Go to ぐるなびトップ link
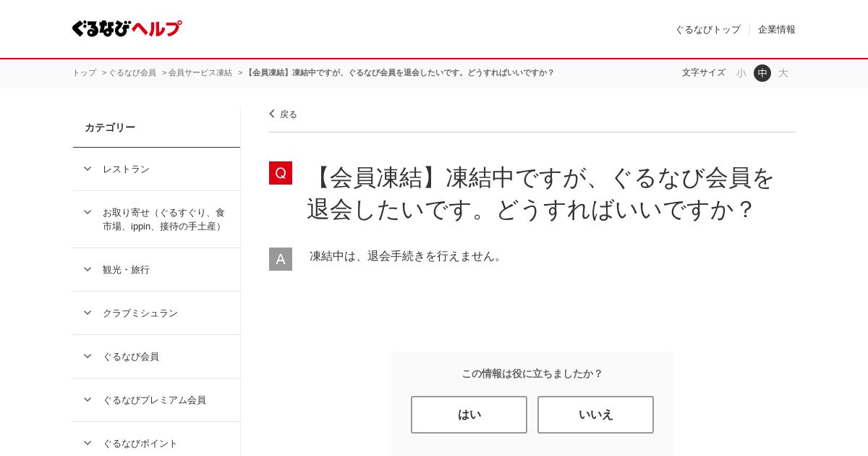Viewport: 868px width, 456px height. pyautogui.click(x=707, y=30)
